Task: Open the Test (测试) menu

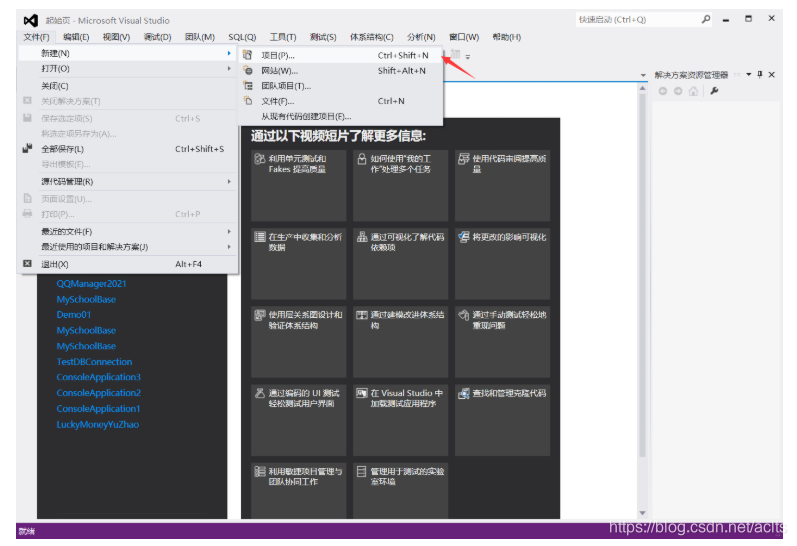Action: (x=323, y=37)
